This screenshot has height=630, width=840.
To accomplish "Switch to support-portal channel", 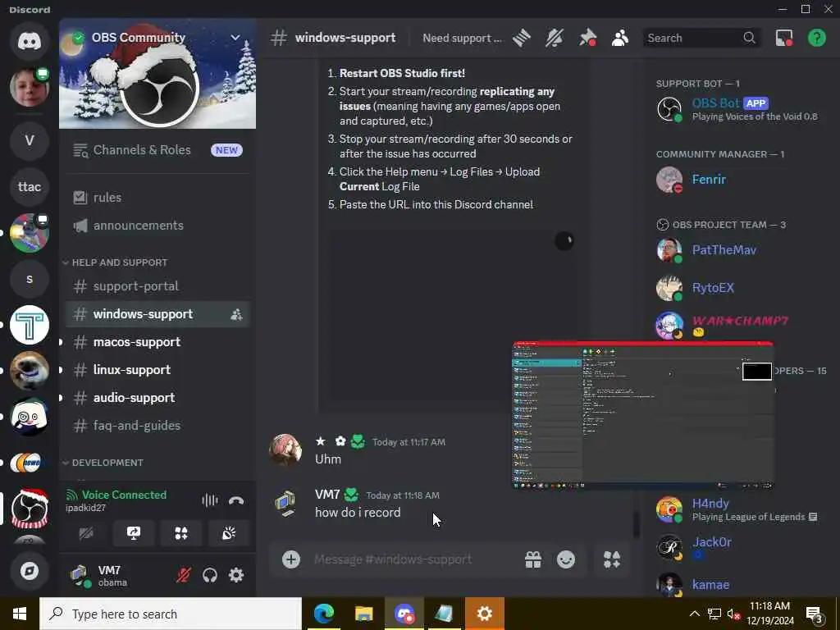I will (x=157, y=286).
